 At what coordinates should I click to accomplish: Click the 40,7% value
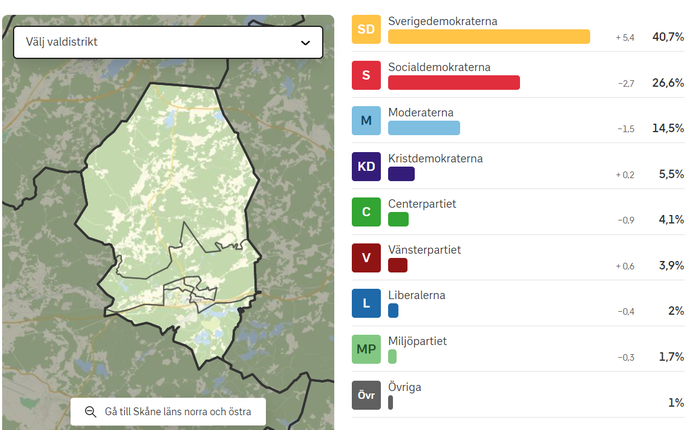point(668,37)
